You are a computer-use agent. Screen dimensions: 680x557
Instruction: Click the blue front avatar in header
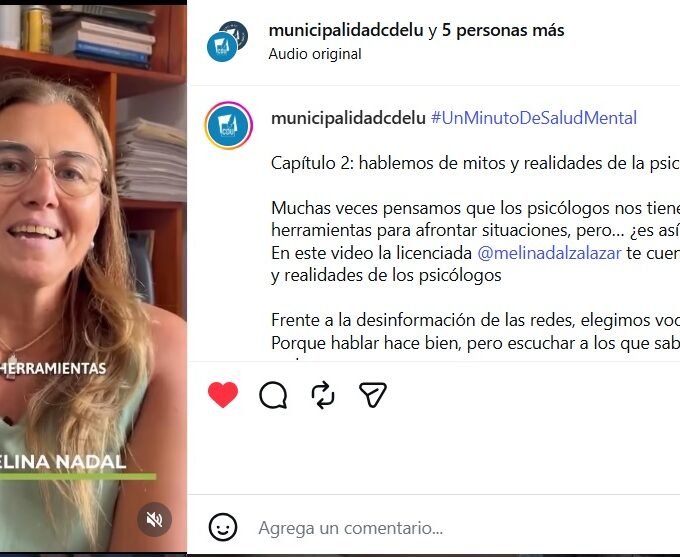point(222,46)
